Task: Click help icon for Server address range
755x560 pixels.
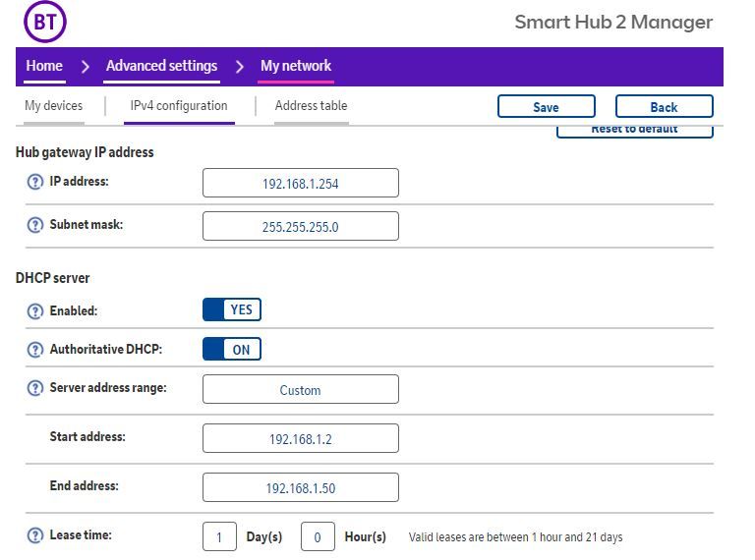Action: pos(35,388)
